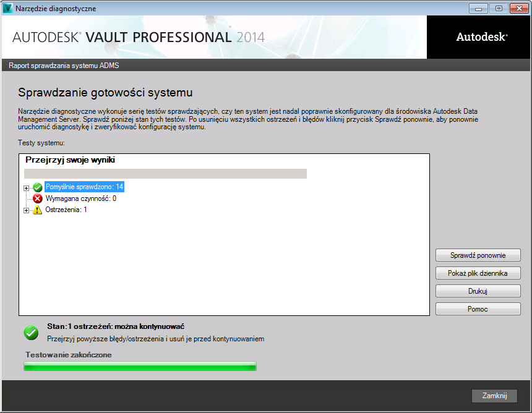Minimize the Narzędzie diagnostyczne window
The width and height of the screenshot is (532, 413).
(x=478, y=9)
